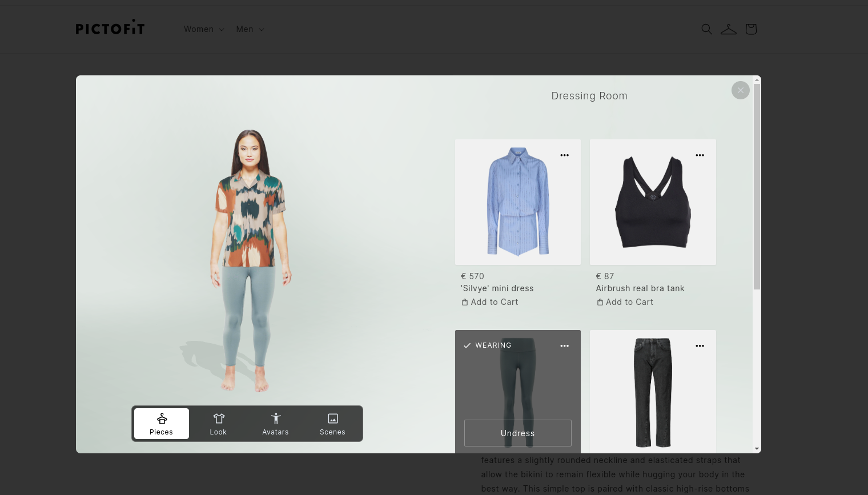Open the Scenes tab

[x=332, y=424]
